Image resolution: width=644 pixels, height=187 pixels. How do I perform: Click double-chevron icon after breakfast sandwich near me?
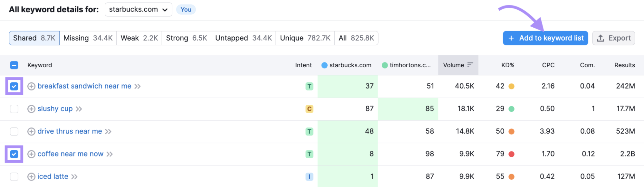point(138,86)
